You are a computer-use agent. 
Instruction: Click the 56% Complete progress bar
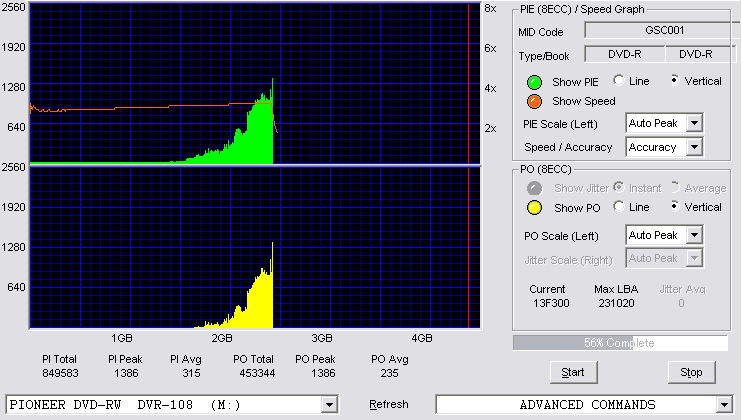[x=620, y=343]
